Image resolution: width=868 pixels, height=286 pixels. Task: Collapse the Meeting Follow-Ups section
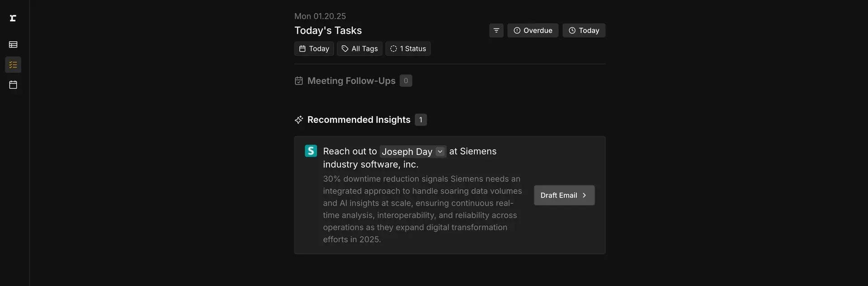tap(351, 81)
